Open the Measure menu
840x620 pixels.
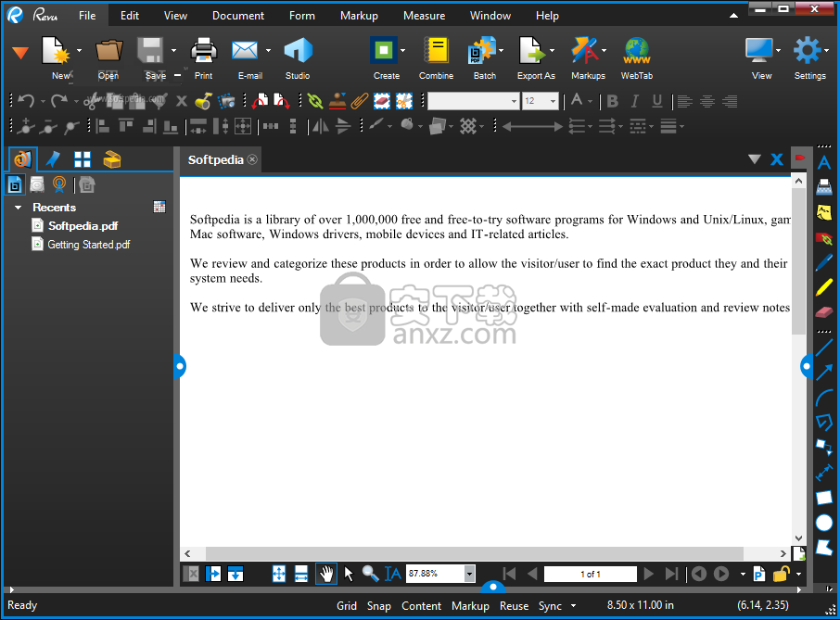[x=425, y=16]
